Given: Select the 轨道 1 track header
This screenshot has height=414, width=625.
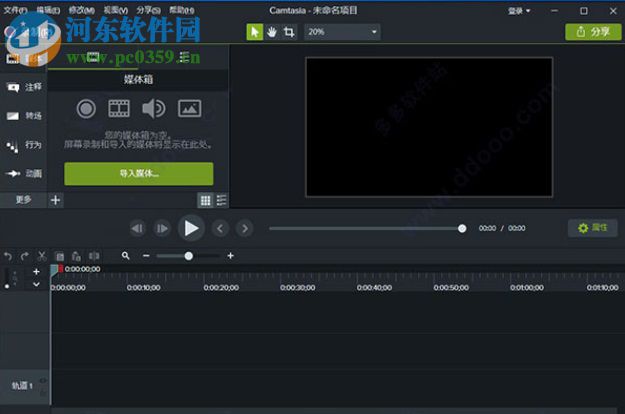Looking at the screenshot, I should (22, 386).
